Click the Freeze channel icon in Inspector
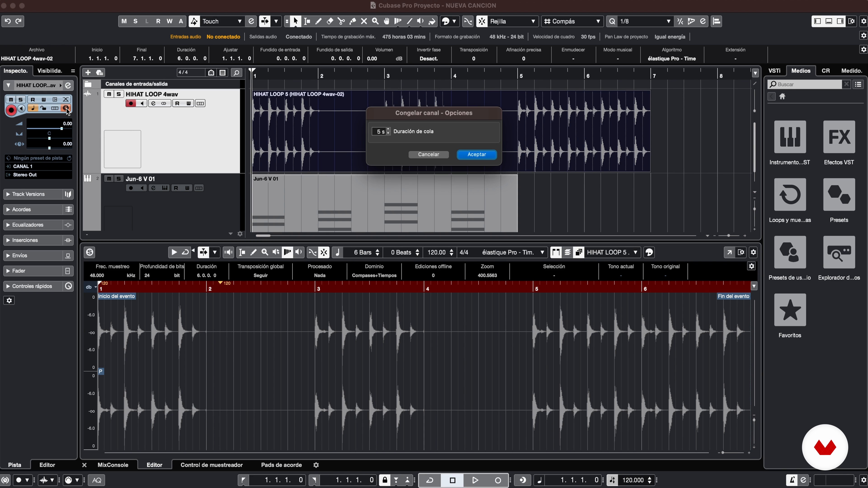The height and width of the screenshot is (488, 868). click(66, 108)
